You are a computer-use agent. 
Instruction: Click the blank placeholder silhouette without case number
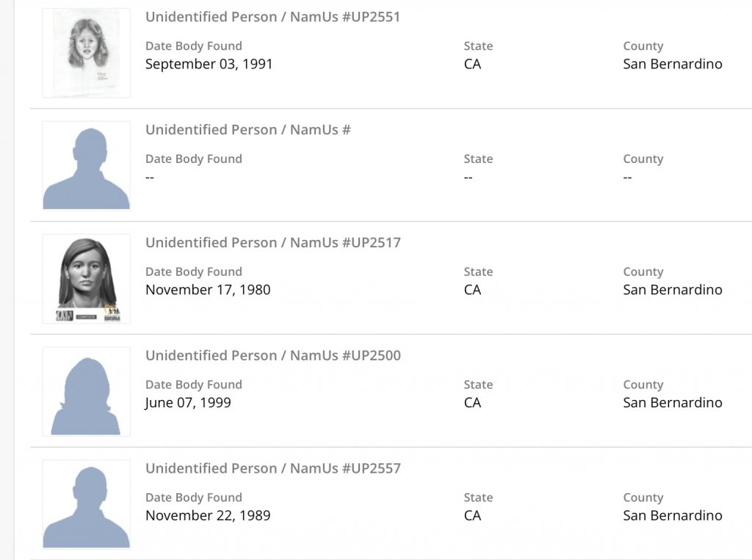click(86, 166)
